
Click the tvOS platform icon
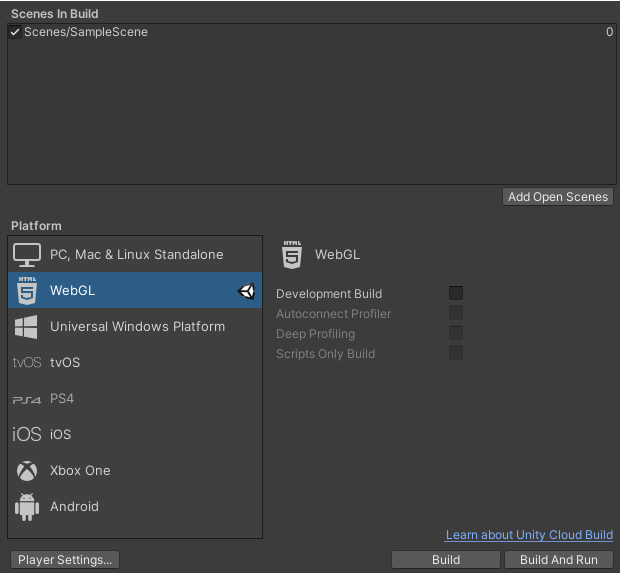pyautogui.click(x=27, y=363)
